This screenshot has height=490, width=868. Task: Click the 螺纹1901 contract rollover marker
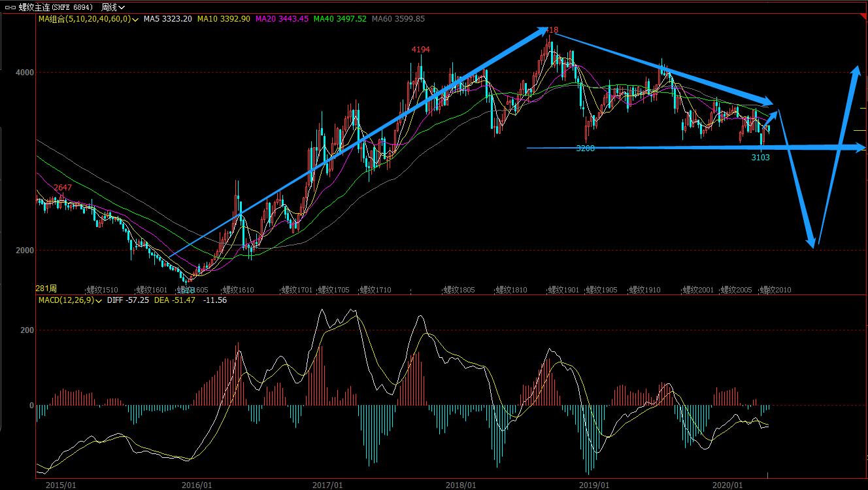coord(563,289)
